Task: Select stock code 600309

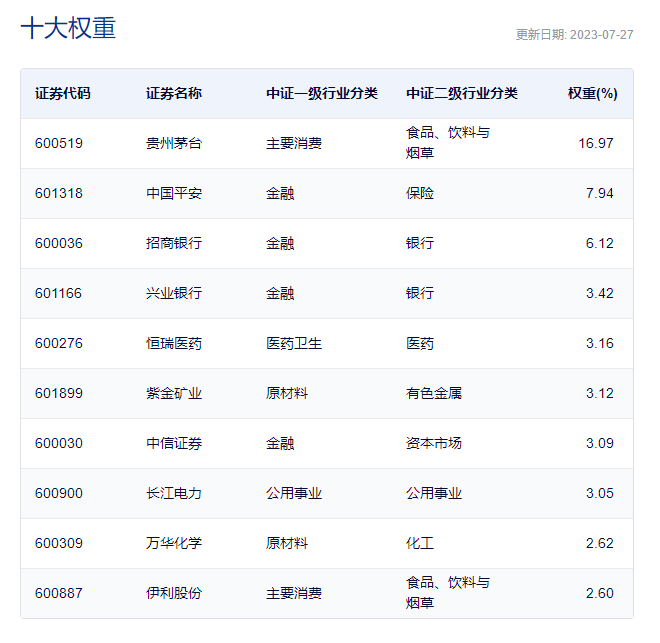Action: [59, 544]
